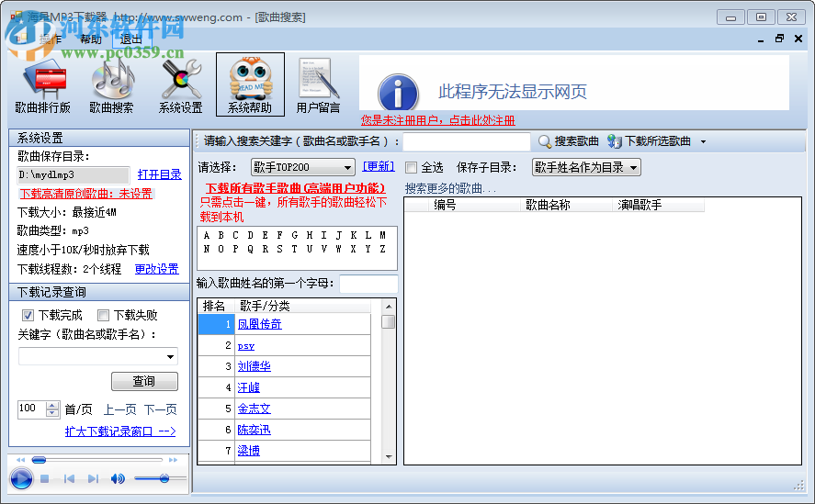
Task: Select singer 梁博
Action: click(x=248, y=451)
